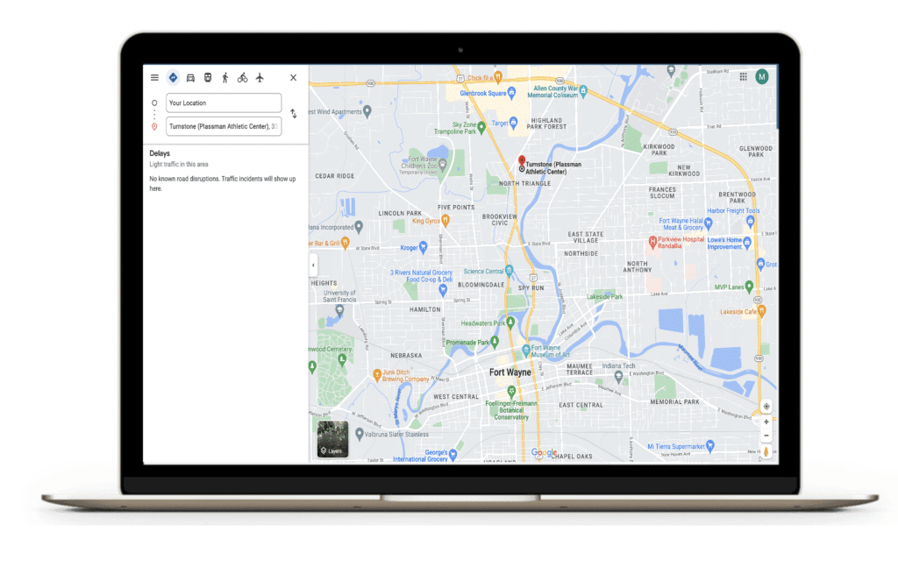Screen dimensions: 898x588
Task: Open Glenbrook Square shopping marker
Action: [512, 93]
